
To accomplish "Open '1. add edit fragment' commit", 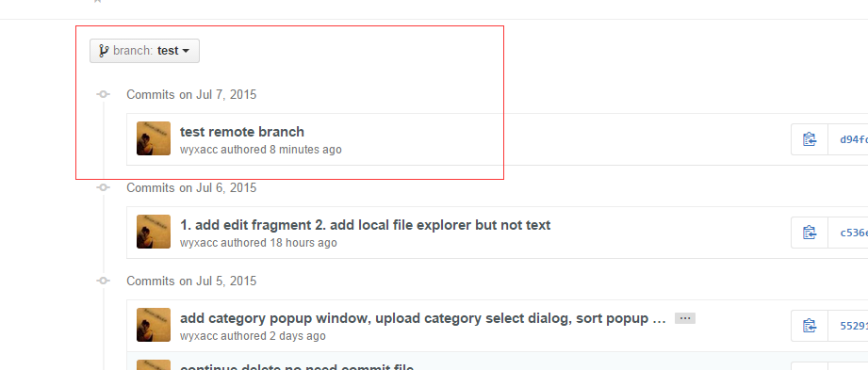I will pyautogui.click(x=365, y=225).
